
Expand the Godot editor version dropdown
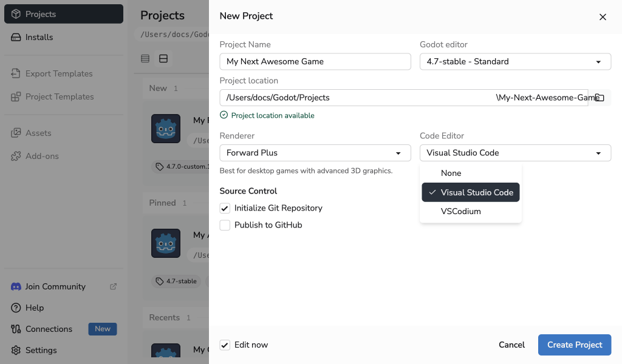pyautogui.click(x=515, y=62)
